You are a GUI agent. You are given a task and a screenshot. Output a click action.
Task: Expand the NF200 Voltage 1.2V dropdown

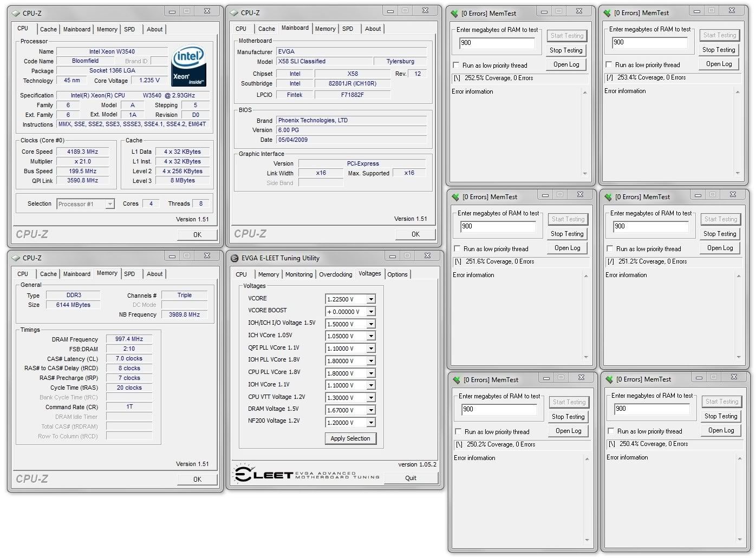(x=371, y=423)
